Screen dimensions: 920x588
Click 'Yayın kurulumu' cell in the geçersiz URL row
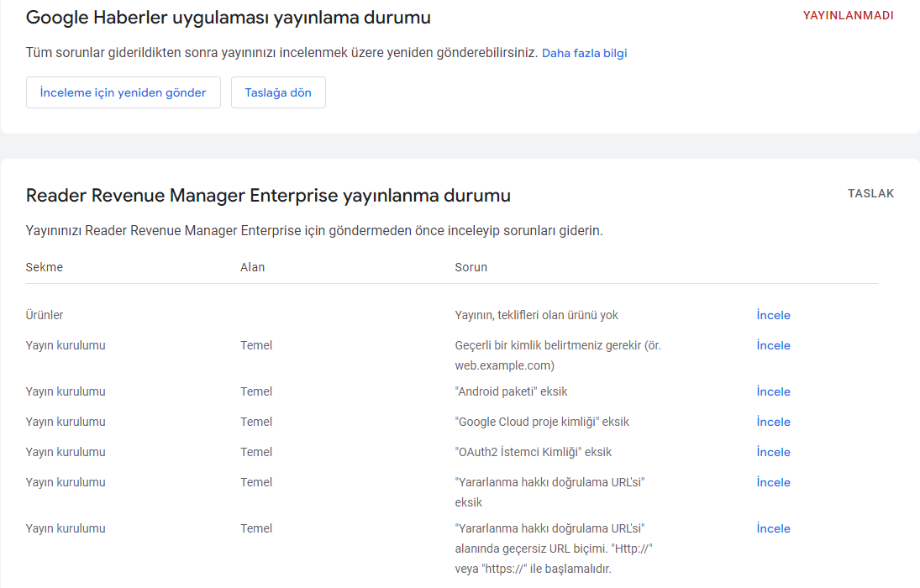coord(66,528)
